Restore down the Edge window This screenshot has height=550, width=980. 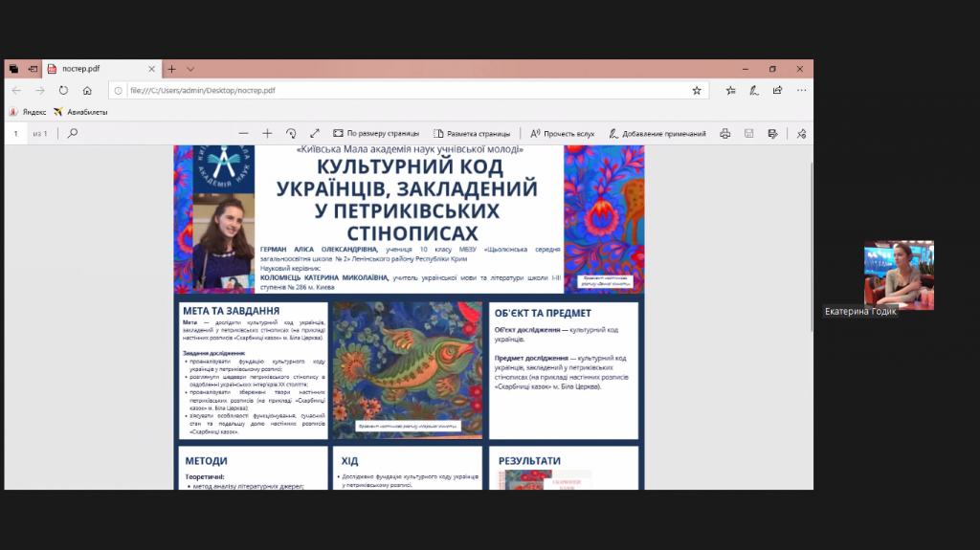772,69
